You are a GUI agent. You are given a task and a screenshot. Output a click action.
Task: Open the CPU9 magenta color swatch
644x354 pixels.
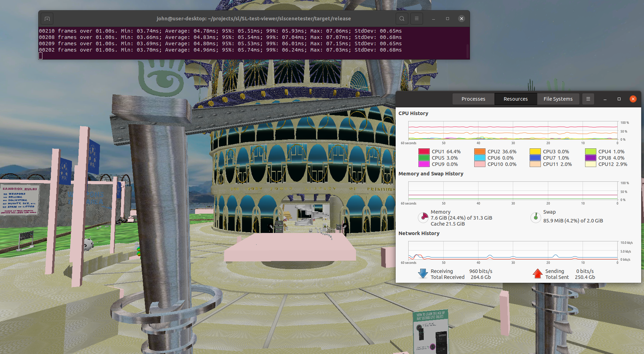[424, 164]
